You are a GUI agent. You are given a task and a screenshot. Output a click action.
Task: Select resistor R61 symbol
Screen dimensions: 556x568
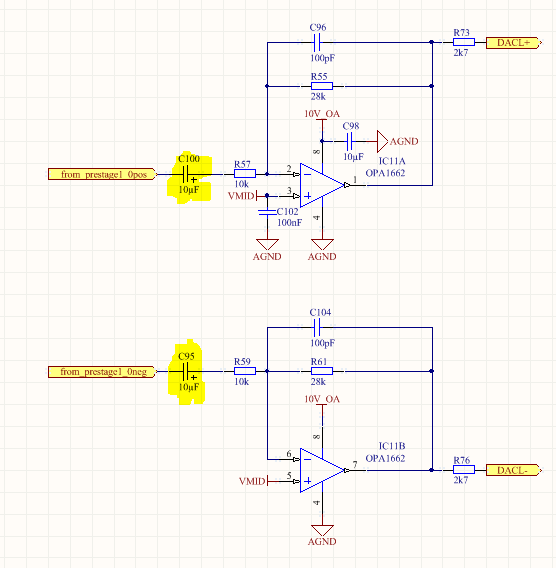pyautogui.click(x=322, y=371)
